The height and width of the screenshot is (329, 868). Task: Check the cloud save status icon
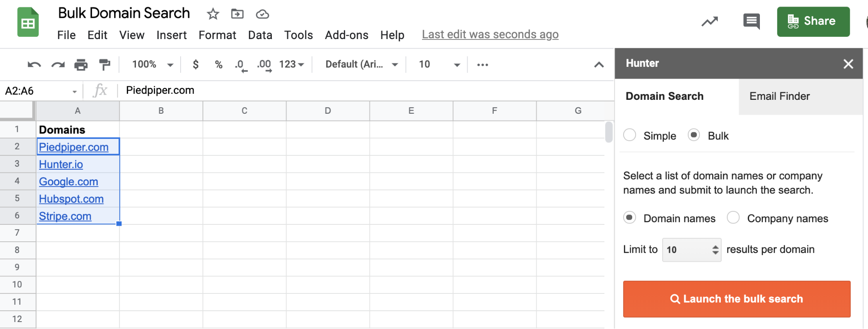[262, 14]
